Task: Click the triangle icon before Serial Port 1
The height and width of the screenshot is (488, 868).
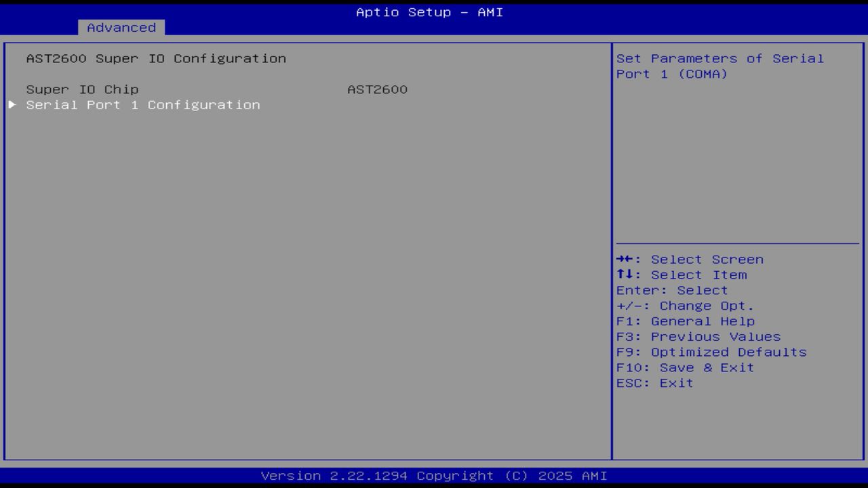Action: tap(11, 104)
